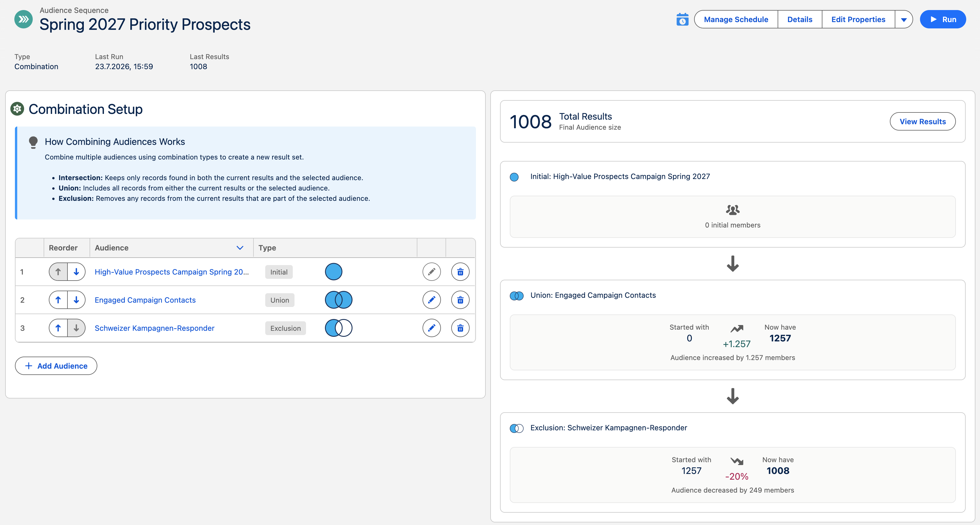The image size is (980, 525).
Task: Delete the Schweizer Kampagnen-Responder row
Action: tap(460, 328)
